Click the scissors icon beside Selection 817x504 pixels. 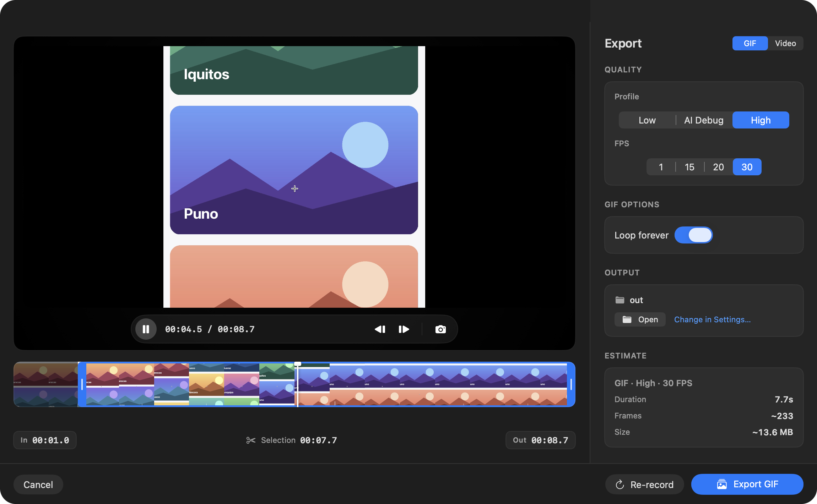pyautogui.click(x=251, y=440)
